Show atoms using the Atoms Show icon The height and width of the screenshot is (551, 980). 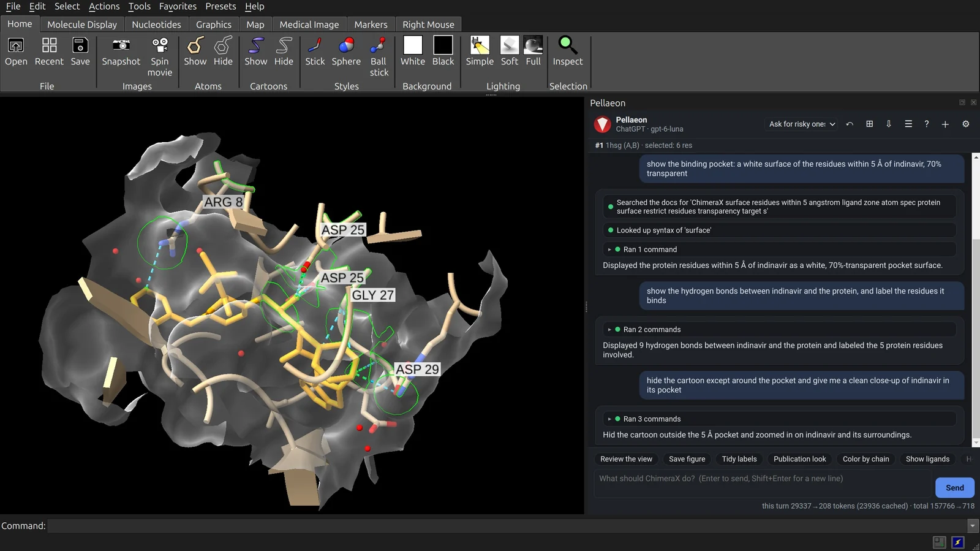(195, 45)
